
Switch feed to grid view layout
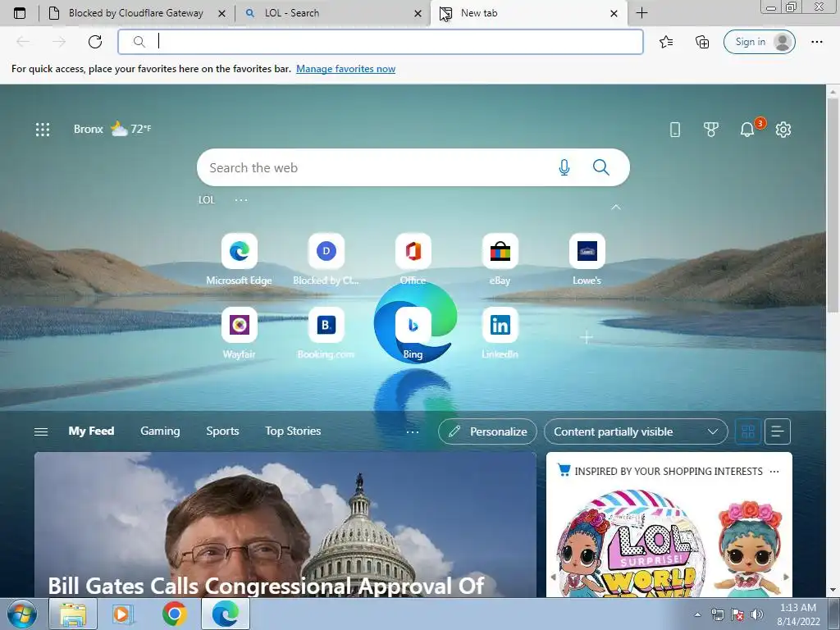coord(748,431)
